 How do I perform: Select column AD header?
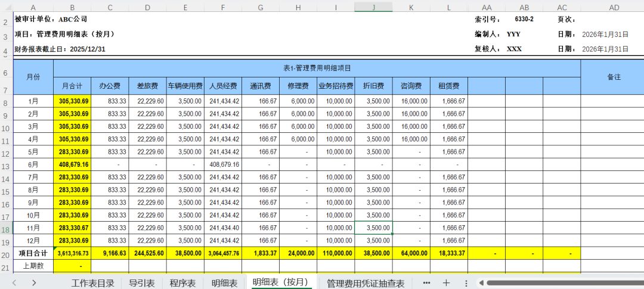(x=612, y=7)
